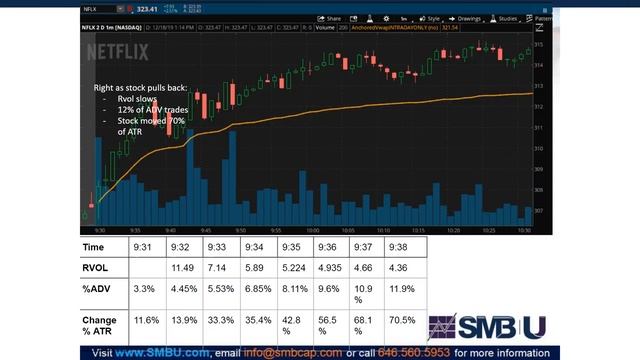Click the drawing tool icon below Patterns
Viewport: 640px width, 360px height.
pyautogui.click(x=540, y=28)
